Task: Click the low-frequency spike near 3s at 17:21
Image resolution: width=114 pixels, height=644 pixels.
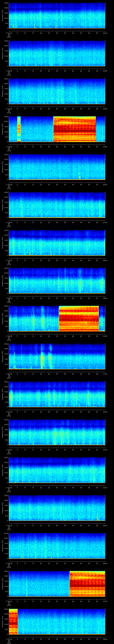Action: (x=13, y=26)
